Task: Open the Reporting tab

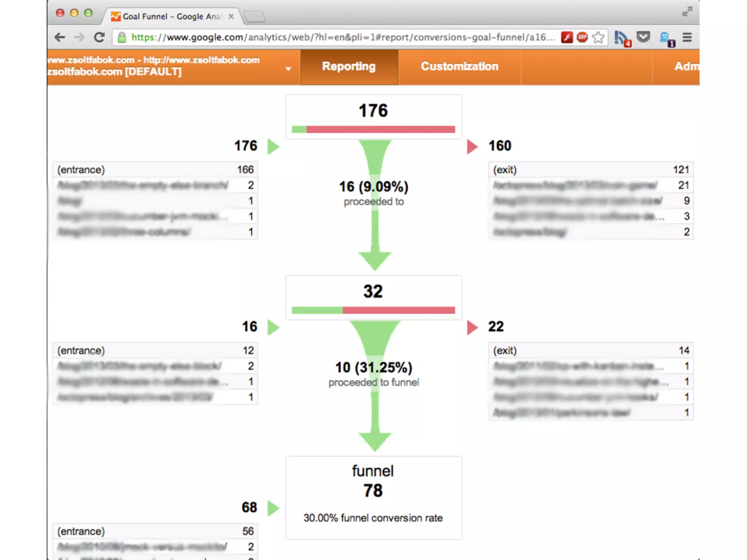Action: (349, 66)
